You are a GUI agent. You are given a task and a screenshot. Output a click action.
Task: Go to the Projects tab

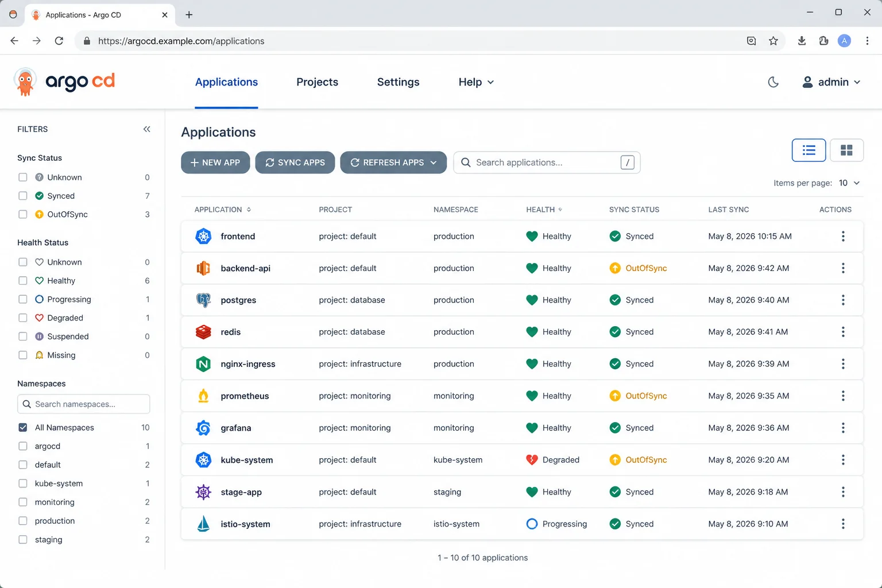317,82
